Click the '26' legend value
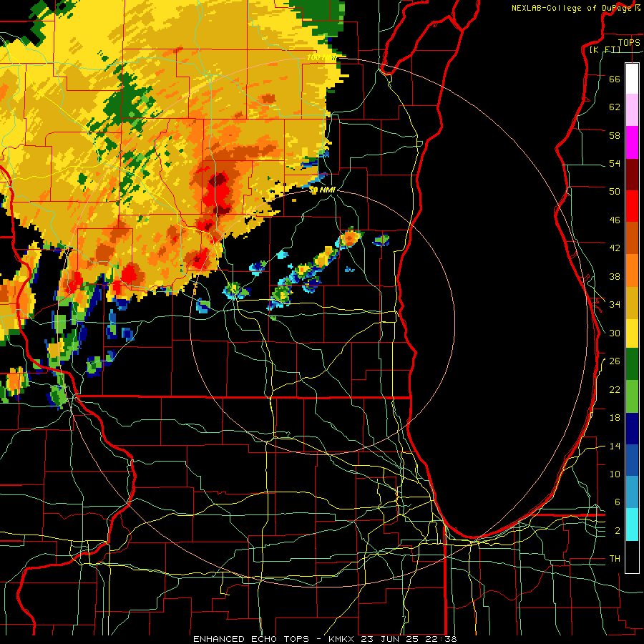 615,361
